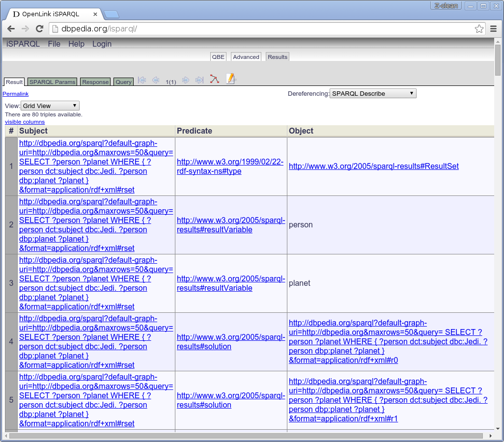Go to the first result page arrow
The image size is (504, 442).
[142, 80]
